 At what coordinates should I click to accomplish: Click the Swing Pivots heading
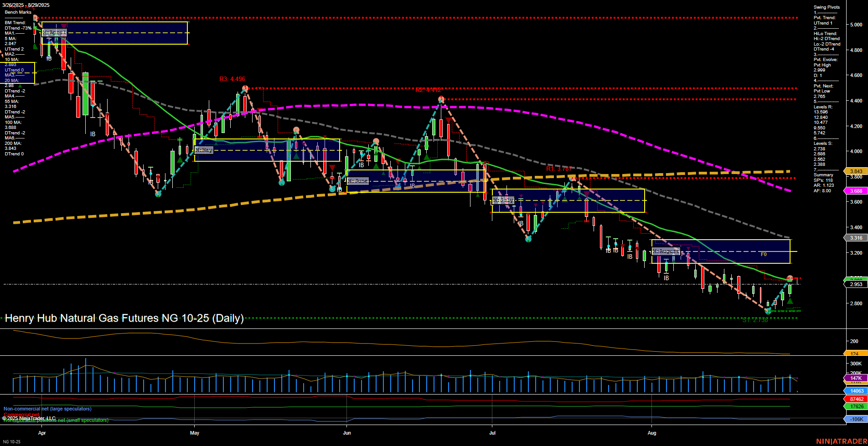coord(827,7)
